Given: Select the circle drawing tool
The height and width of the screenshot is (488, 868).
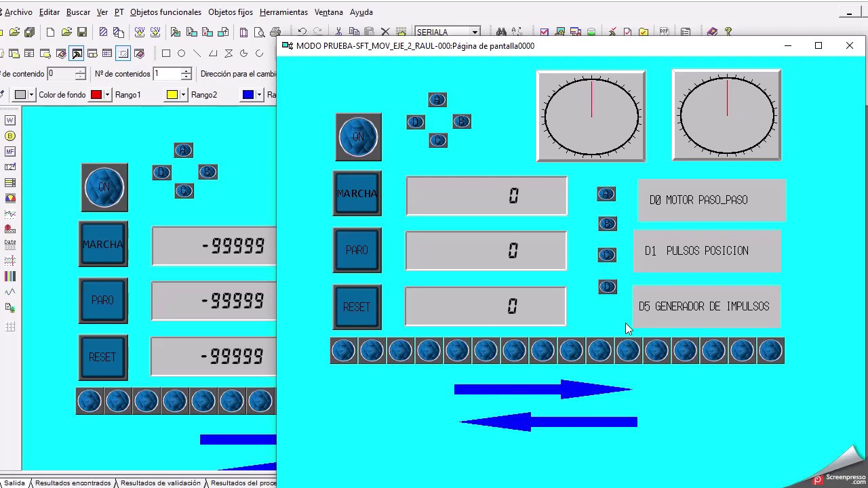Looking at the screenshot, I should click(x=182, y=54).
